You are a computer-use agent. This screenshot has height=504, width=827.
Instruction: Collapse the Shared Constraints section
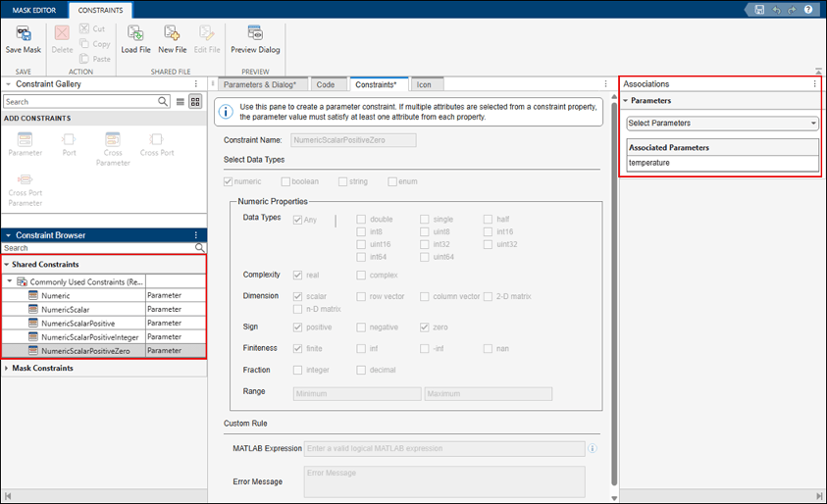click(x=6, y=264)
